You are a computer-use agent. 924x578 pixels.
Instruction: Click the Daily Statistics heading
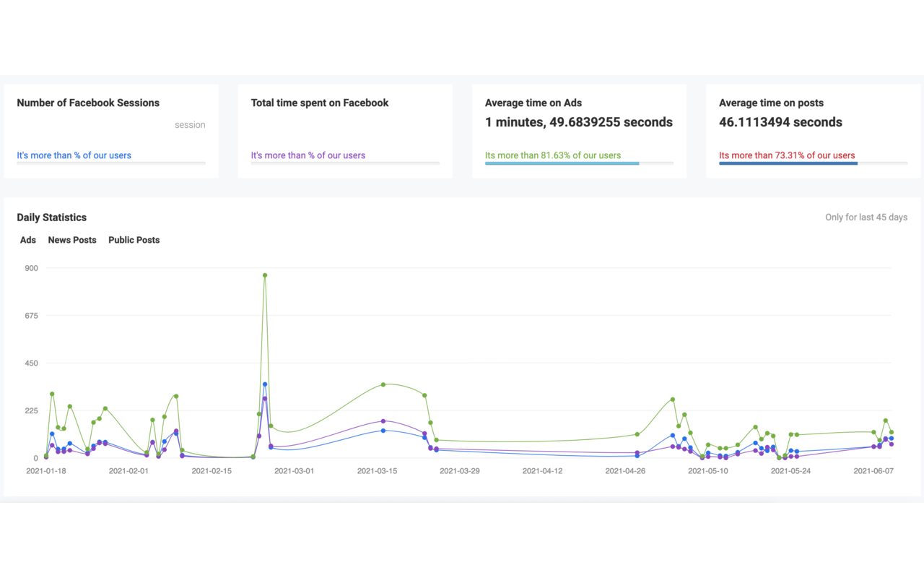(52, 217)
